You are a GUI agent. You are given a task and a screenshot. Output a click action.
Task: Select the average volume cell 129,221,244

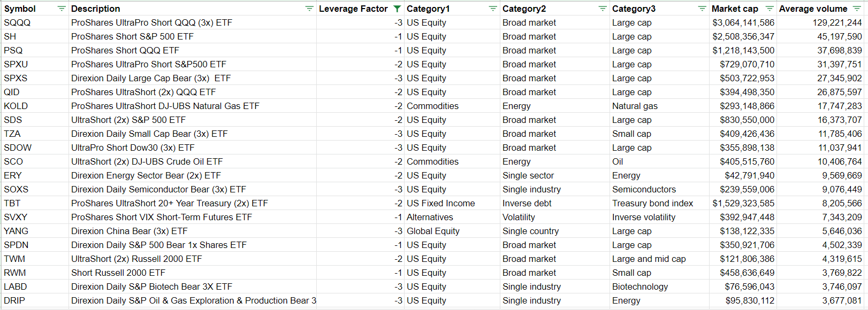[820, 22]
